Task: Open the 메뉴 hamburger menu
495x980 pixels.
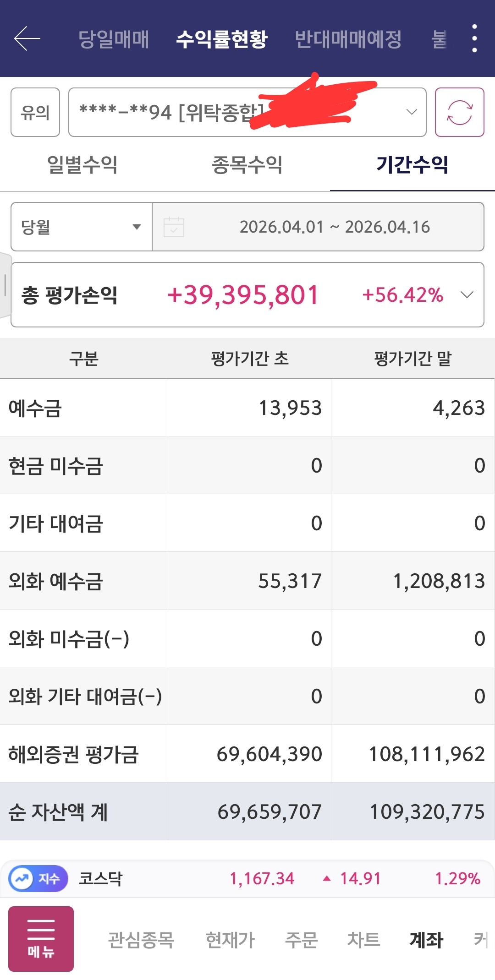Action: point(41,939)
